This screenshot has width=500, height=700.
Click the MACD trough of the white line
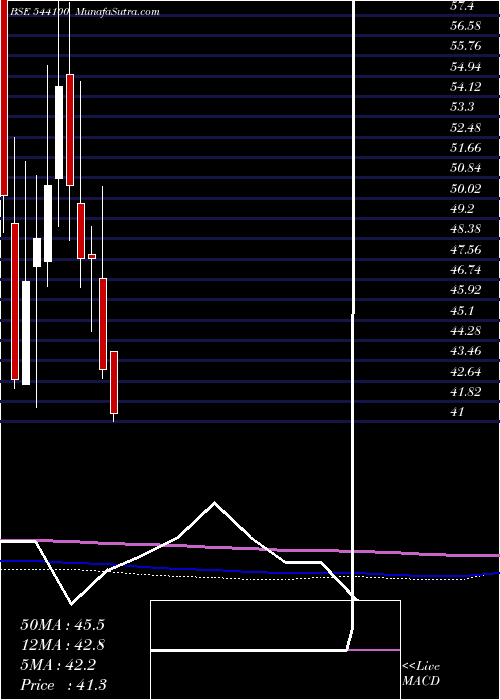click(x=71, y=604)
